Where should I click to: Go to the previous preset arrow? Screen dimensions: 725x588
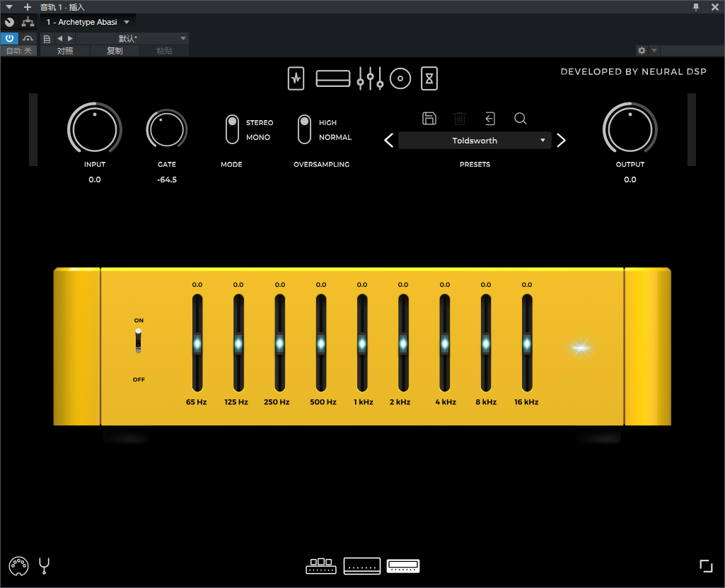(389, 141)
